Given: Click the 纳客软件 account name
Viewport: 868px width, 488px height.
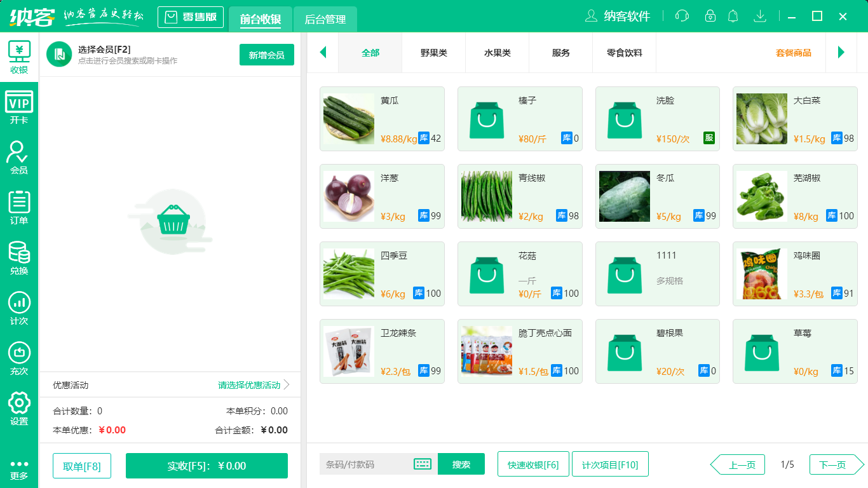Looking at the screenshot, I should 627,17.
